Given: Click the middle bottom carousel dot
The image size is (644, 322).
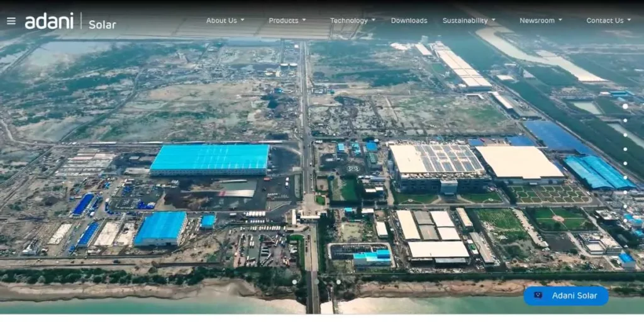Looking at the screenshot, I should point(316,282).
